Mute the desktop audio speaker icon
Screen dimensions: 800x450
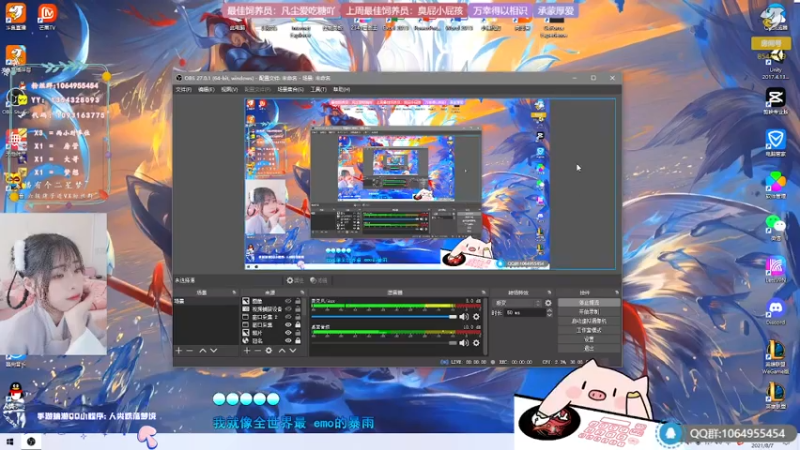point(464,343)
